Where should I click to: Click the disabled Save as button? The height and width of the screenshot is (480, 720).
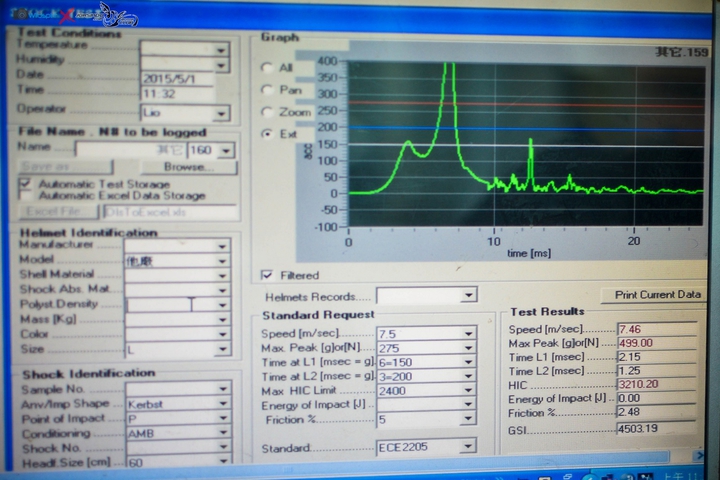(x=66, y=167)
